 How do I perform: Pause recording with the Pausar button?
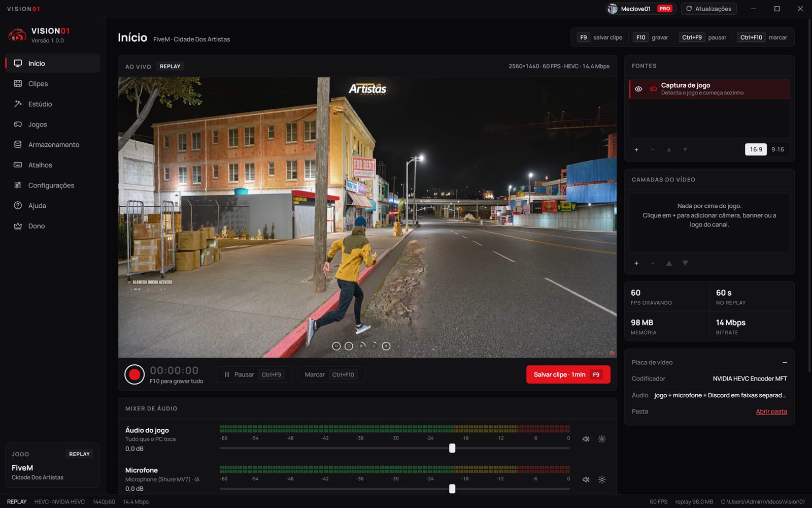[x=254, y=375]
